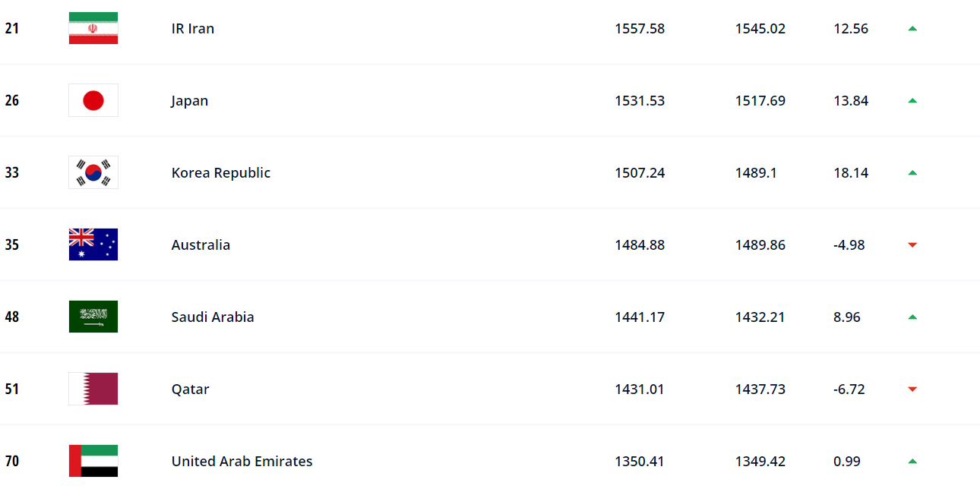Click green up arrow in Korea Republic row
This screenshot has width=980, height=492.
click(x=912, y=172)
